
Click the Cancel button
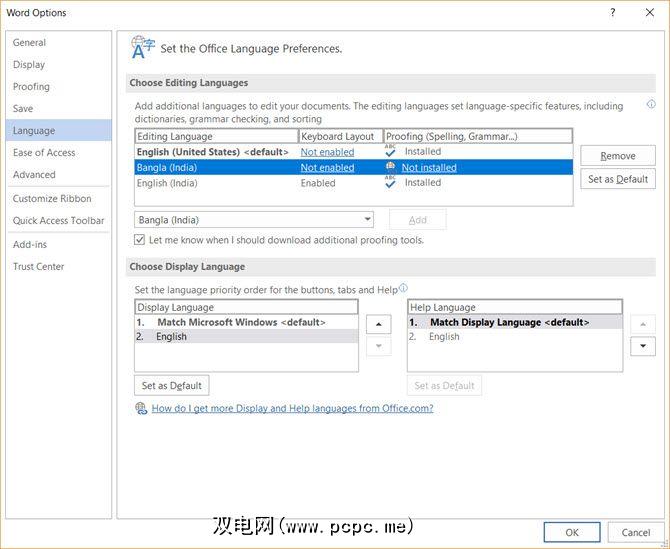coord(635,532)
